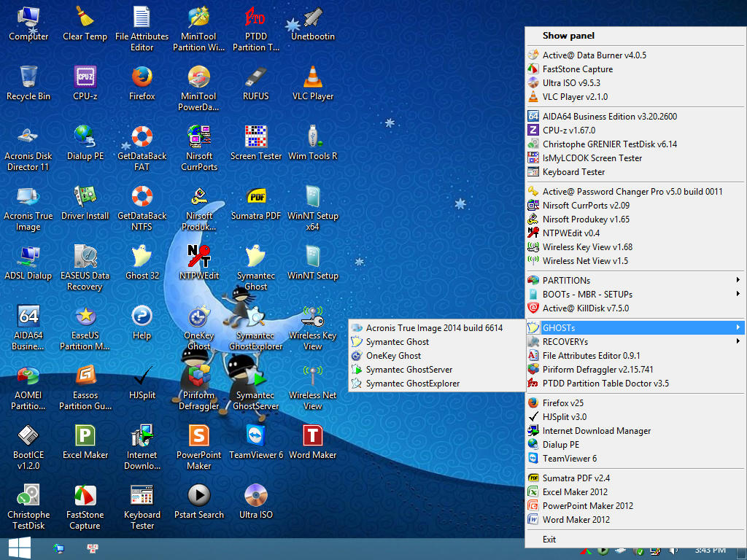Select the GetDataBack FAT desktop icon
747x560 pixels.
(x=142, y=148)
